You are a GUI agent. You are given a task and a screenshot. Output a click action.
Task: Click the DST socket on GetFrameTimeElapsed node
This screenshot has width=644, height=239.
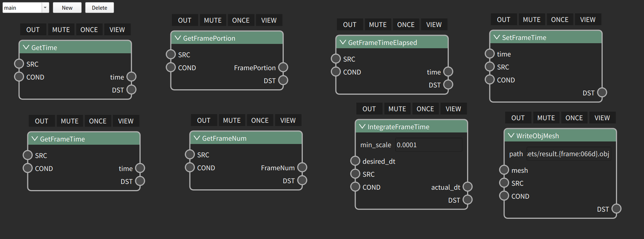[448, 85]
